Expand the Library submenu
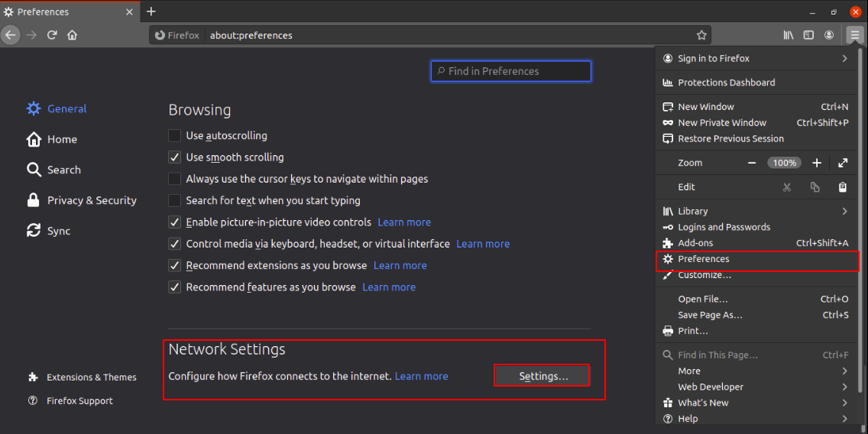Screen dimensions: 868x434 tap(844, 211)
